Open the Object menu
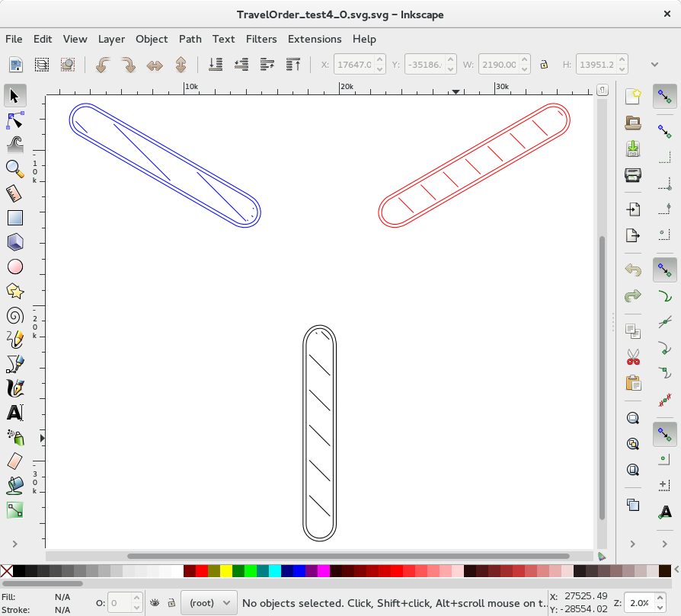681x616 pixels. click(x=152, y=39)
